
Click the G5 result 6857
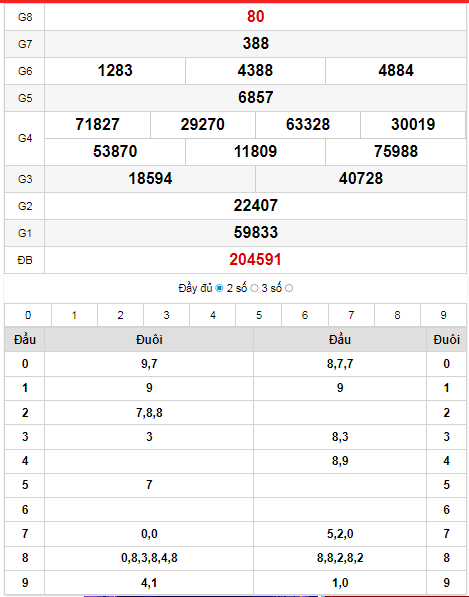(x=255, y=97)
